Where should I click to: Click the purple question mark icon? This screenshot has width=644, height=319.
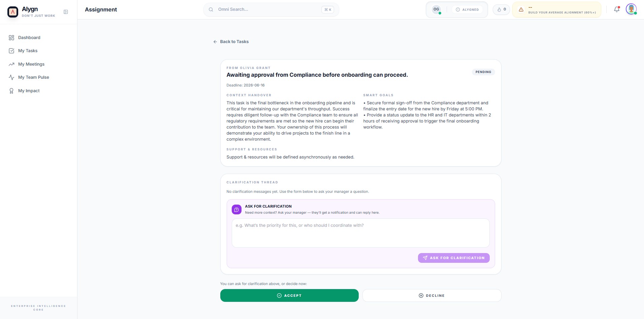[236, 210]
